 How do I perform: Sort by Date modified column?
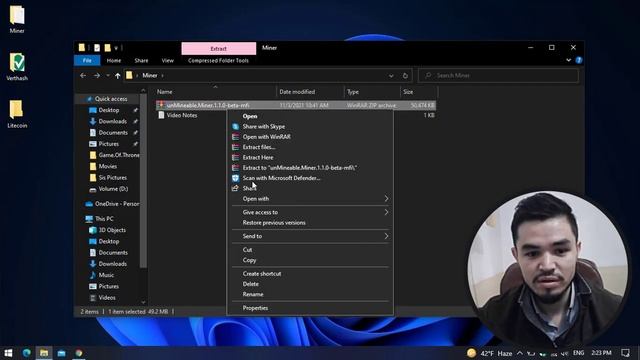click(310, 92)
